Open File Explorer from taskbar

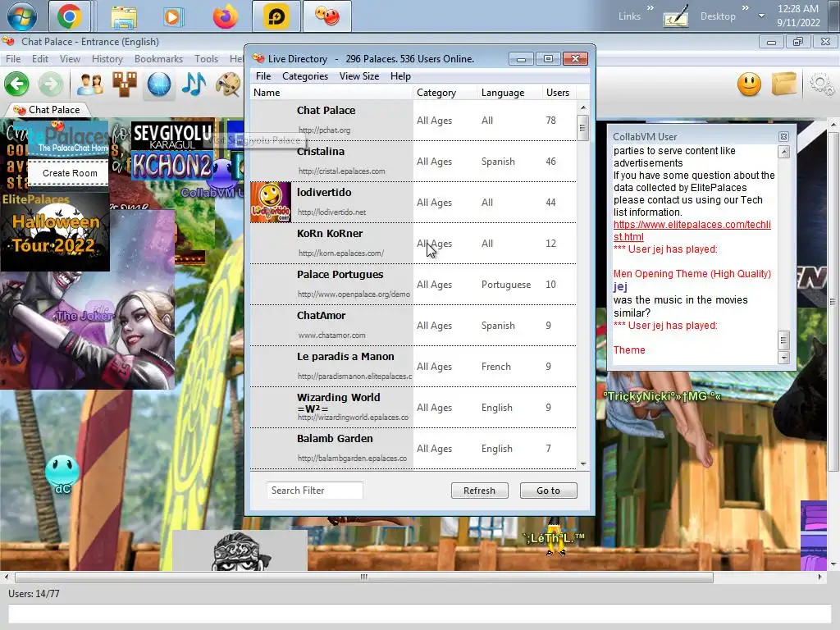tap(124, 16)
